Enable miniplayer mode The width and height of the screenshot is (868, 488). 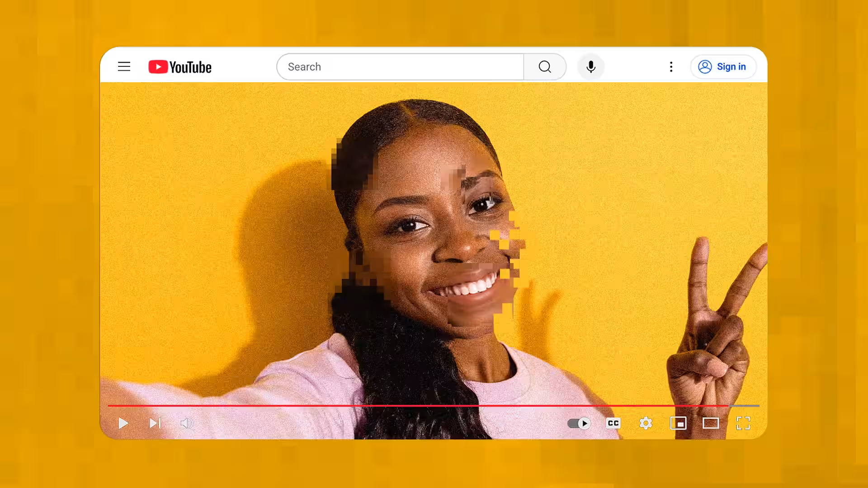click(x=678, y=423)
